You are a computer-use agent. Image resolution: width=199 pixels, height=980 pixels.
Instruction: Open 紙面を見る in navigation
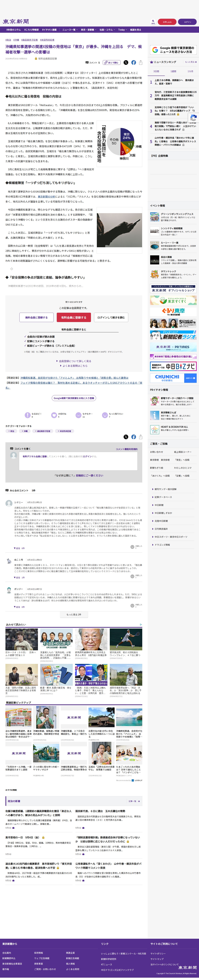point(136,30)
